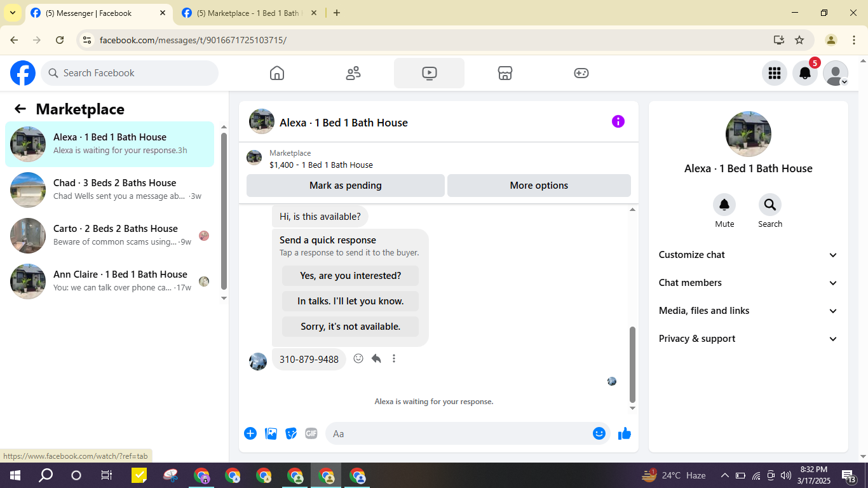
Task: Open the account profile avatar menu
Action: click(836, 73)
